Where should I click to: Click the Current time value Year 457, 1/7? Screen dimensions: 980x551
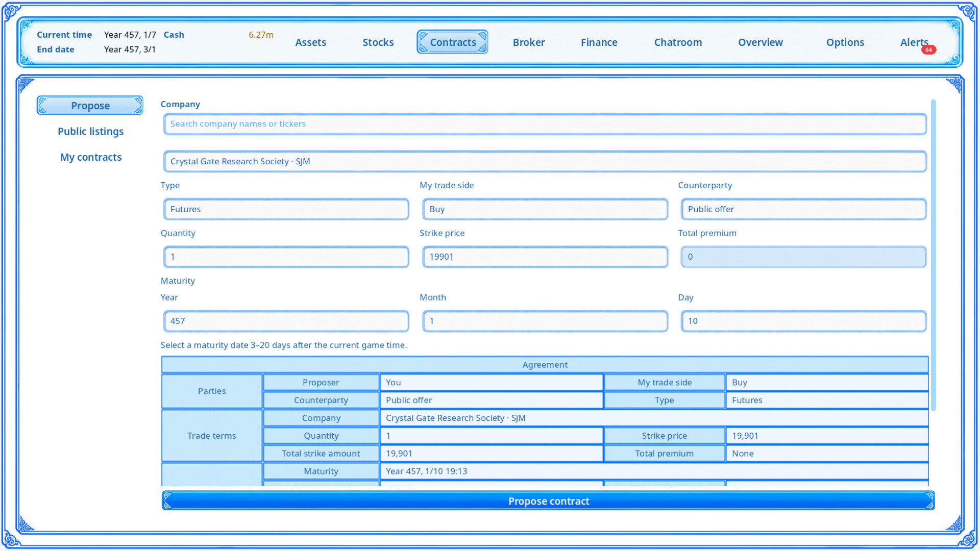(130, 35)
